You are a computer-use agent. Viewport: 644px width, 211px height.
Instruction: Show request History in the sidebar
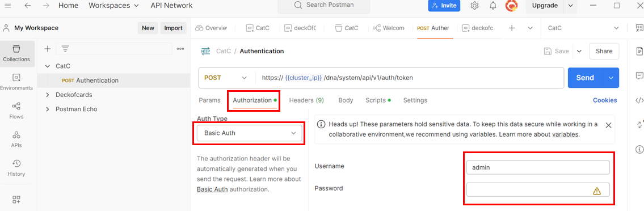point(16,168)
